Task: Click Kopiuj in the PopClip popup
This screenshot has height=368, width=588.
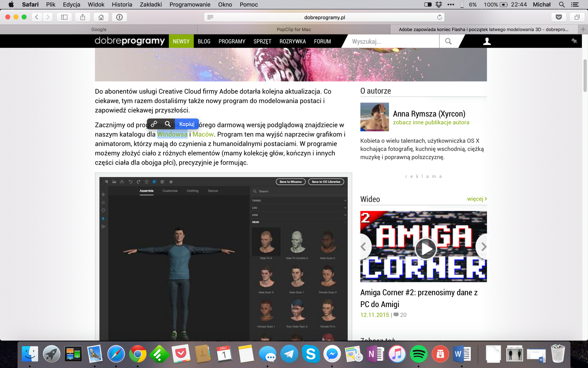Action: tap(187, 124)
